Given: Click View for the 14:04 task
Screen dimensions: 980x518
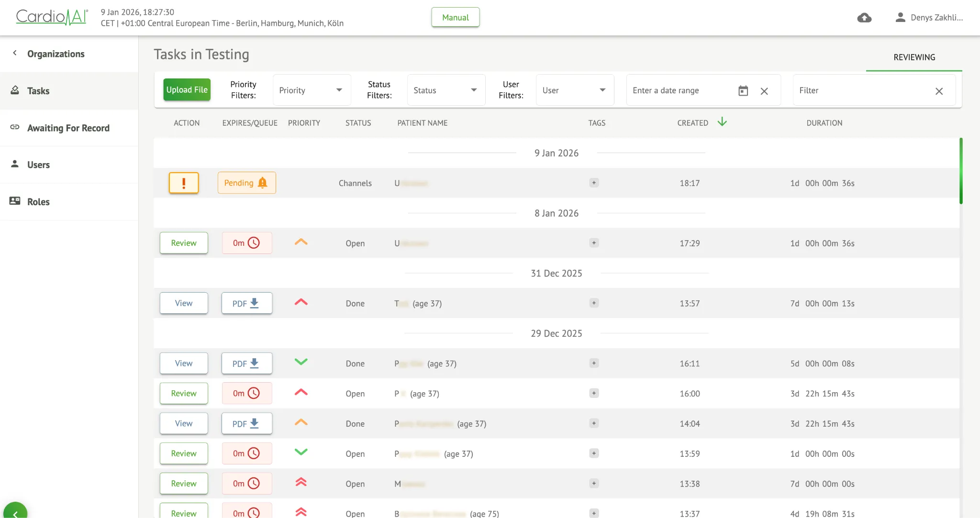Looking at the screenshot, I should (184, 423).
